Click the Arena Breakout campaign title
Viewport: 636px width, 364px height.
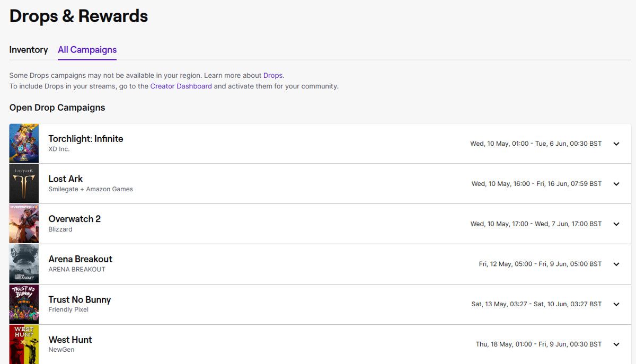[x=81, y=259]
